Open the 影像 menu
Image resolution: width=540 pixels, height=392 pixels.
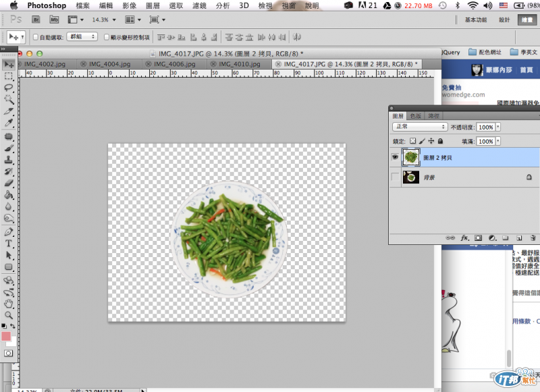pyautogui.click(x=129, y=5)
